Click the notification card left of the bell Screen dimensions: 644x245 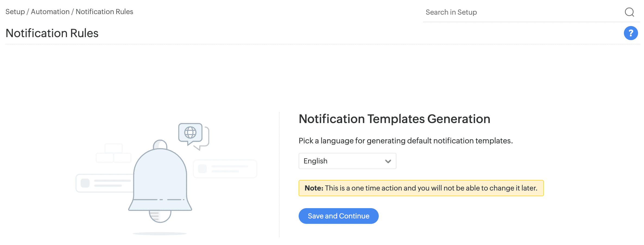(x=105, y=183)
